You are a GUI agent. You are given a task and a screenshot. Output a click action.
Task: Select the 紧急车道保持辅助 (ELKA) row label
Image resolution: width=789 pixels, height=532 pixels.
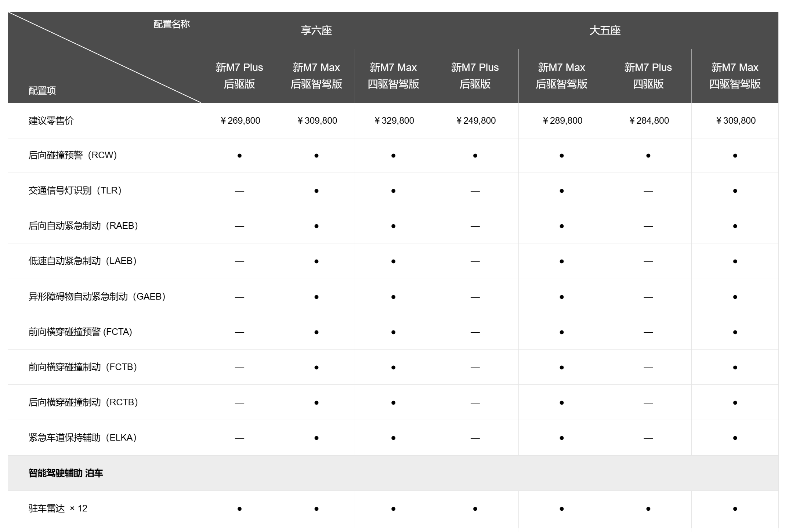point(83,438)
